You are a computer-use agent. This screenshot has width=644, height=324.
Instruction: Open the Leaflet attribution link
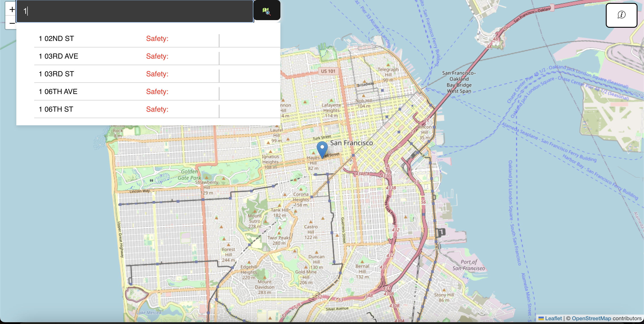click(x=553, y=318)
